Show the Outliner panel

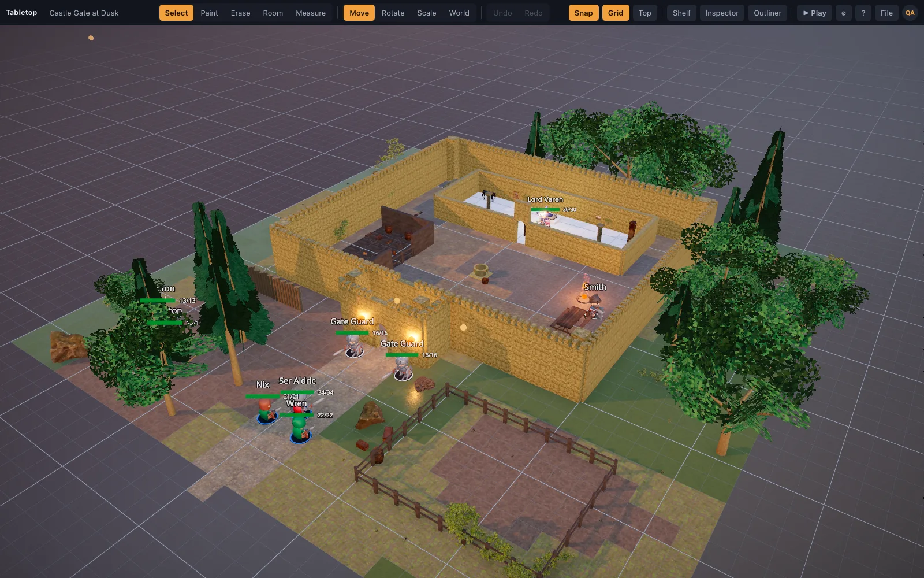tap(767, 13)
